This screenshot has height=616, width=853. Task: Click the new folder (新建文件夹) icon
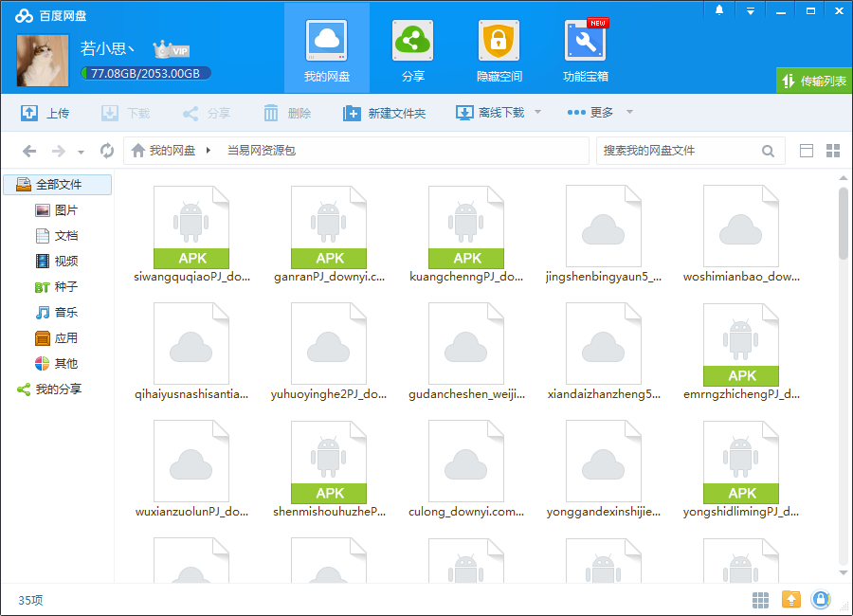[352, 113]
